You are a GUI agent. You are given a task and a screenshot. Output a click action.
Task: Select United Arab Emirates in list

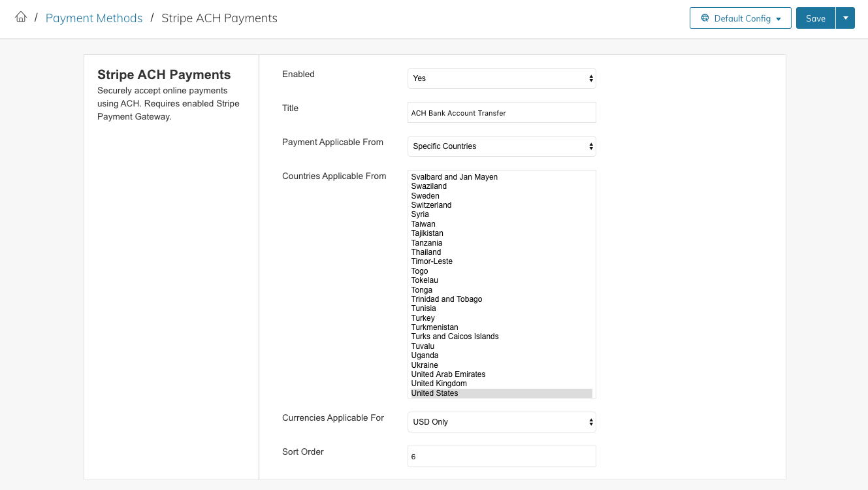[x=500, y=374]
